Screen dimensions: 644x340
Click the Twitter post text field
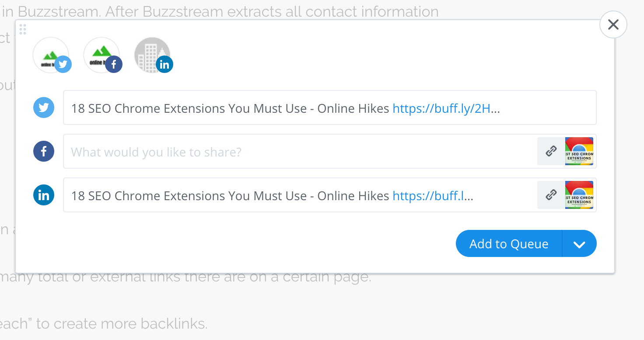tap(227, 108)
